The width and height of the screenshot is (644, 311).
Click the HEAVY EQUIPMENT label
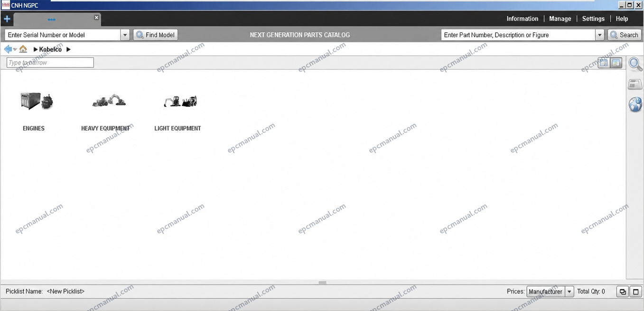[105, 128]
